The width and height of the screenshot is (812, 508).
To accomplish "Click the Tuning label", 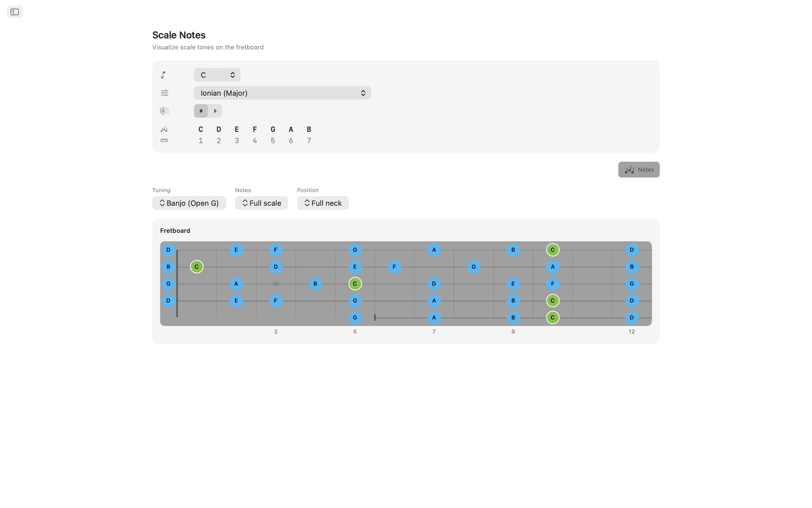I will coord(161,190).
